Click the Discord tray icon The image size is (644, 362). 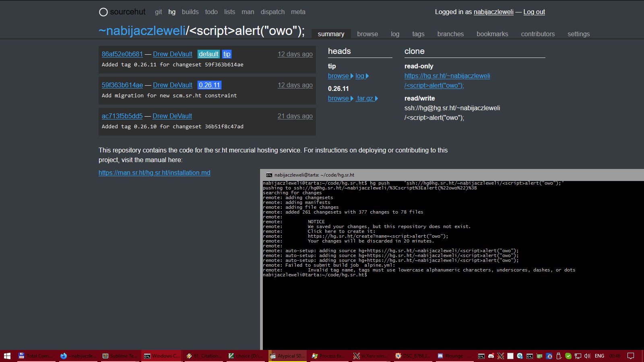point(491,356)
